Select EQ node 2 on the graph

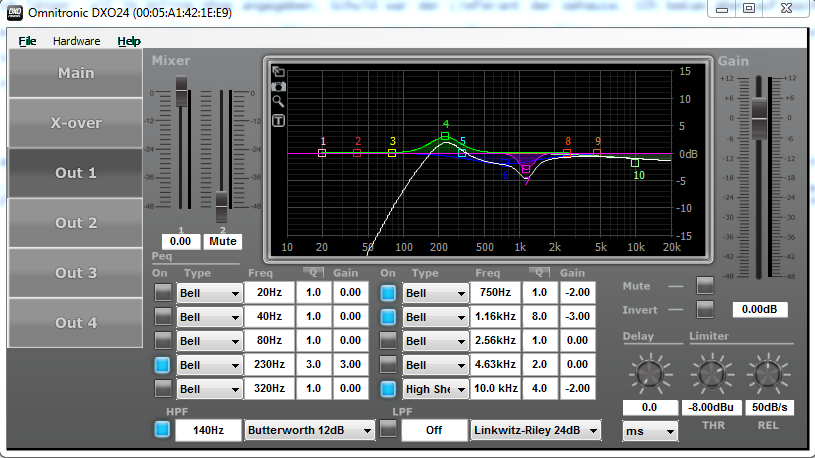pos(357,153)
